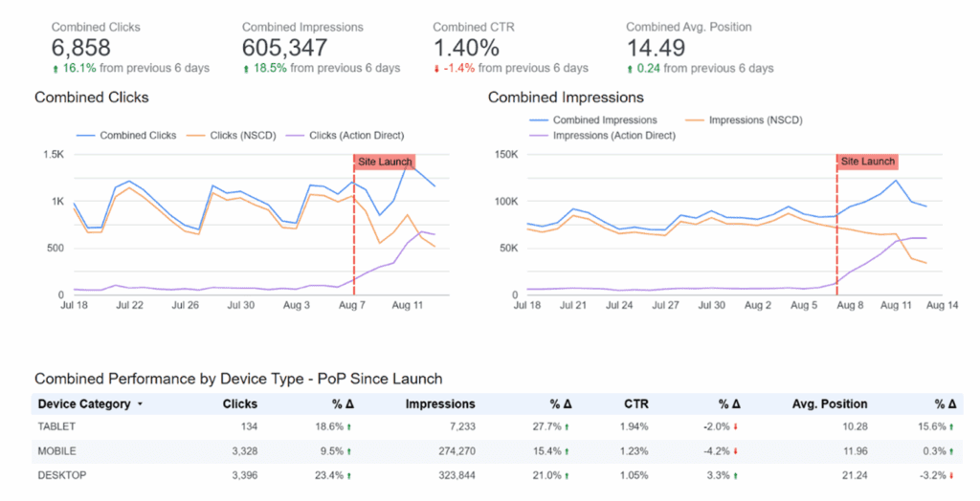Open the Device Category sort dropdown arrow
Image resolution: width=980 pixels, height=501 pixels.
(x=141, y=404)
